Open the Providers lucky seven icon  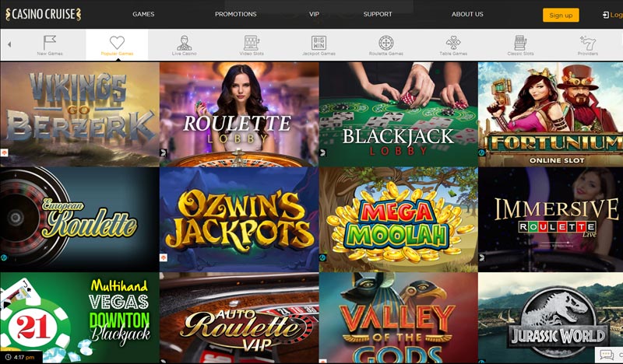coord(588,43)
